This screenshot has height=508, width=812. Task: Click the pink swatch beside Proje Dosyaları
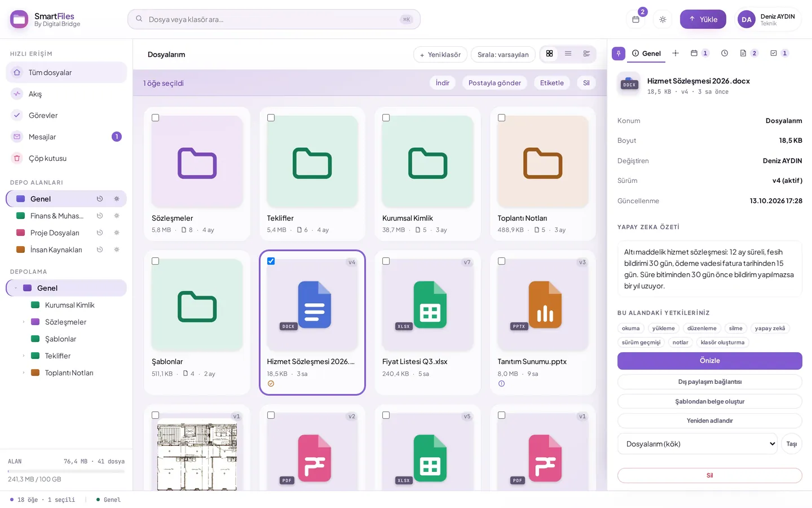click(x=20, y=233)
